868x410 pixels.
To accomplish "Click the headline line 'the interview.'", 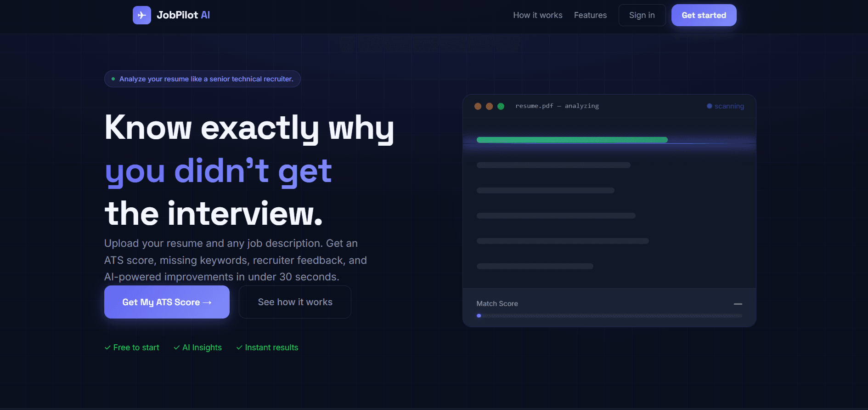I will (214, 214).
